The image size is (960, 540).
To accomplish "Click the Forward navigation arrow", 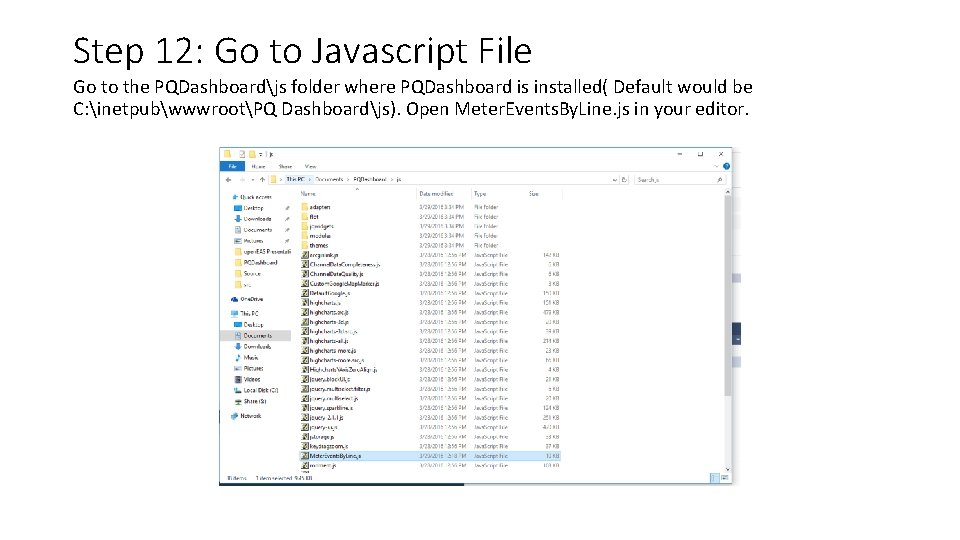I will click(242, 179).
